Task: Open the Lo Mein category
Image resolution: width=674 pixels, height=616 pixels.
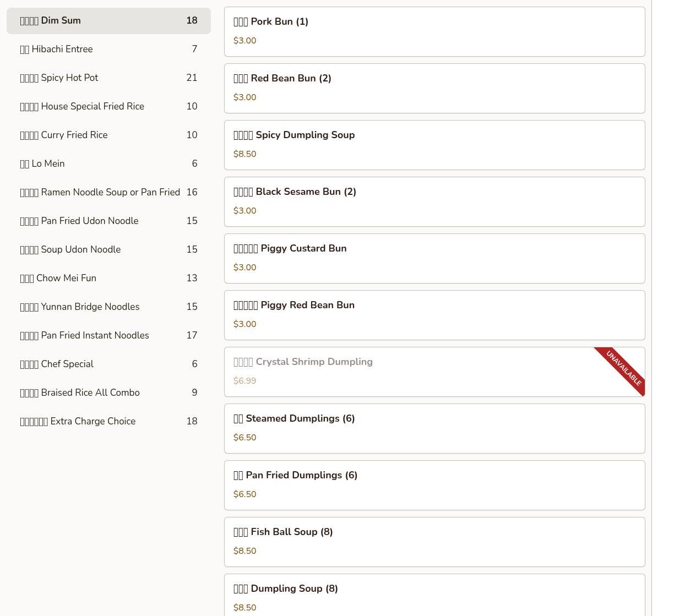Action: [108, 163]
